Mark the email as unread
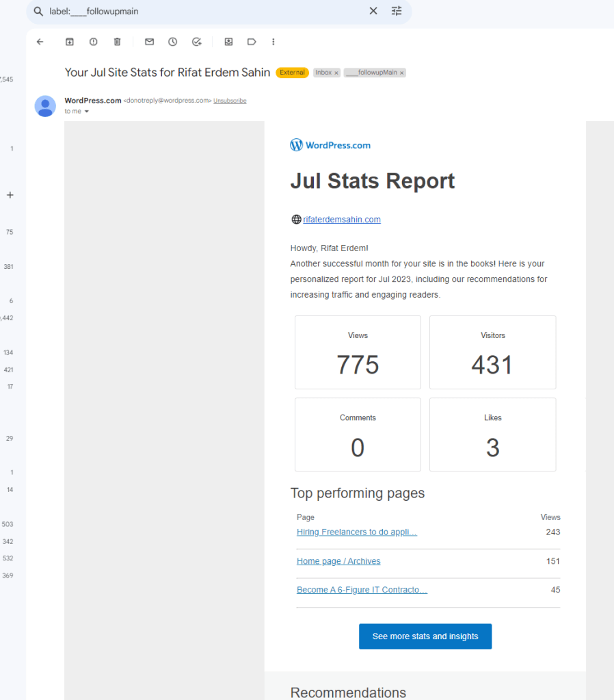This screenshot has height=700, width=614. pos(150,42)
